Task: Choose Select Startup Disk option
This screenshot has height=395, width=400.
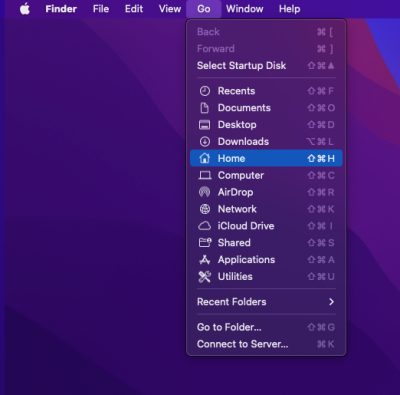Action: click(266, 66)
